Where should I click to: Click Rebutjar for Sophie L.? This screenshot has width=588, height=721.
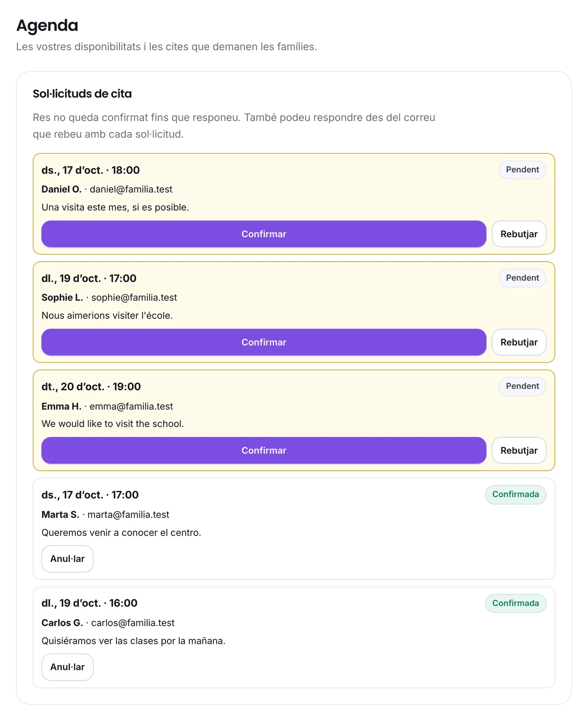pos(519,342)
